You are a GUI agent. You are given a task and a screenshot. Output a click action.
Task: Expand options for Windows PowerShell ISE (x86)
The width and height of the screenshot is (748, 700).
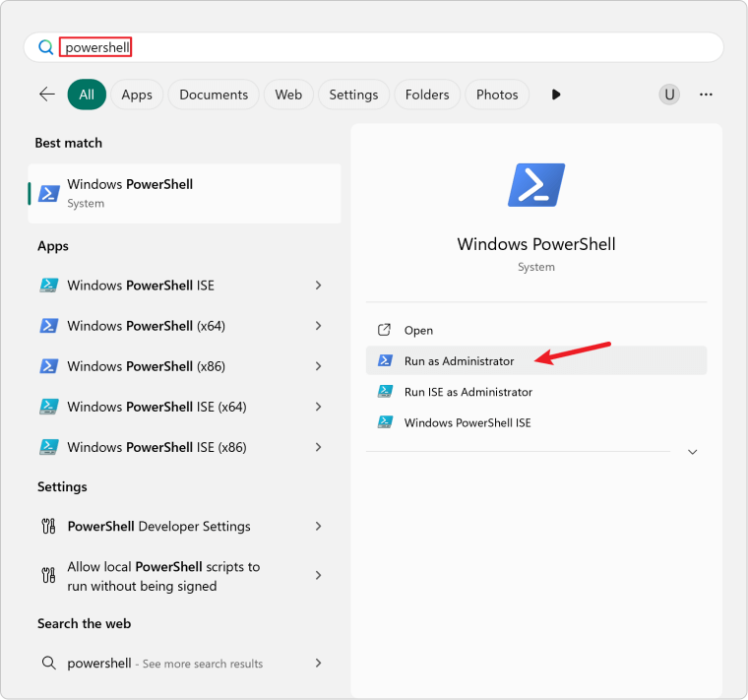pos(318,447)
